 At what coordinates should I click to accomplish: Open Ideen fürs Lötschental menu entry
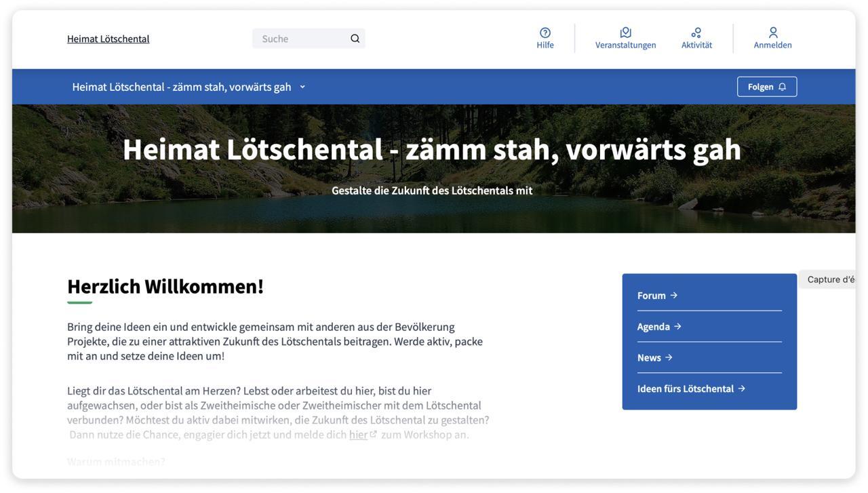685,389
